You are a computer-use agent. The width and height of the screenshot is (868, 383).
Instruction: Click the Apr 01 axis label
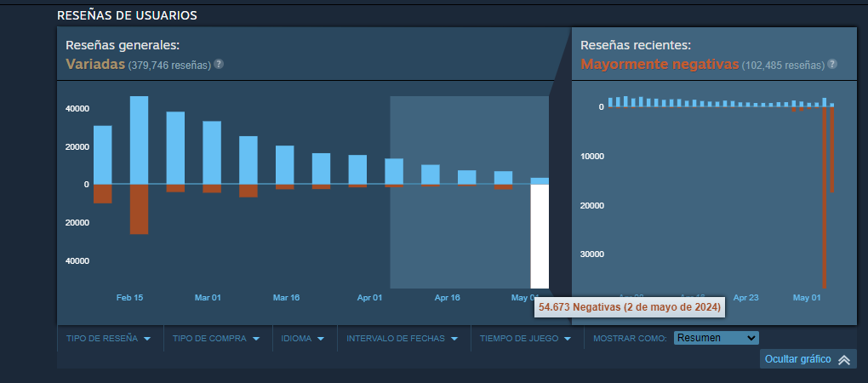point(369,298)
